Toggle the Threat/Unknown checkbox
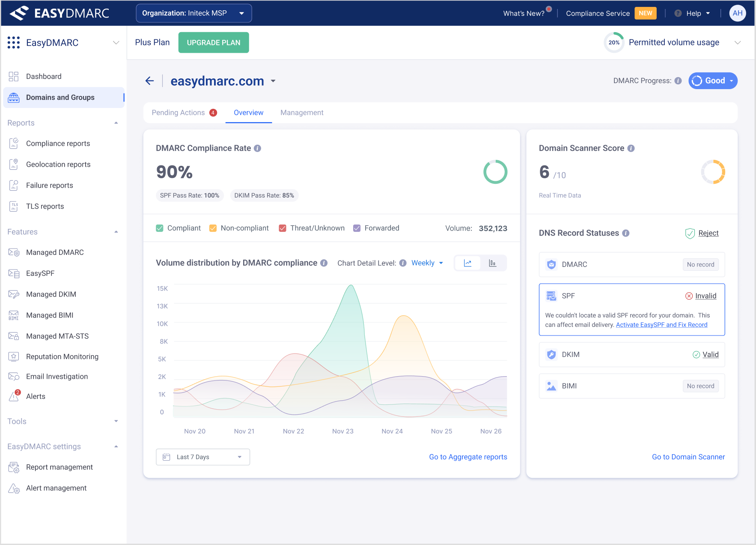The width and height of the screenshot is (756, 545). pos(283,228)
